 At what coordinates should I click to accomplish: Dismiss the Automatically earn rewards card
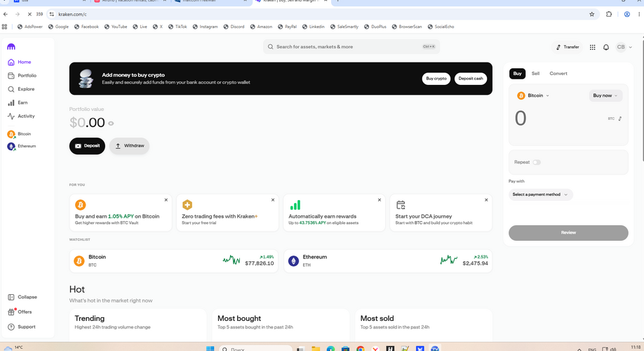click(x=380, y=200)
